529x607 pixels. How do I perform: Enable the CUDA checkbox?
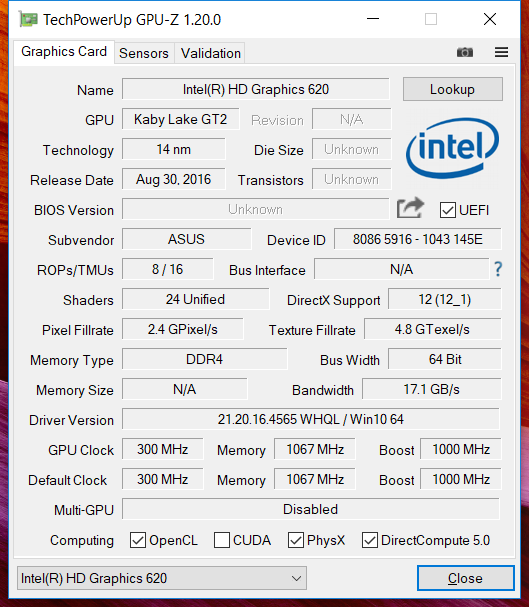[x=221, y=540]
